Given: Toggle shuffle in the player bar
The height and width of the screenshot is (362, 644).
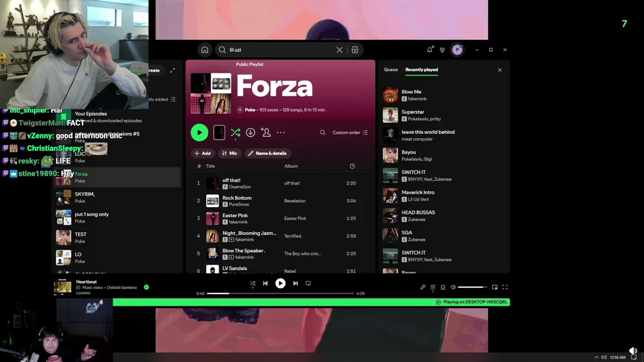Looking at the screenshot, I should click(x=253, y=283).
